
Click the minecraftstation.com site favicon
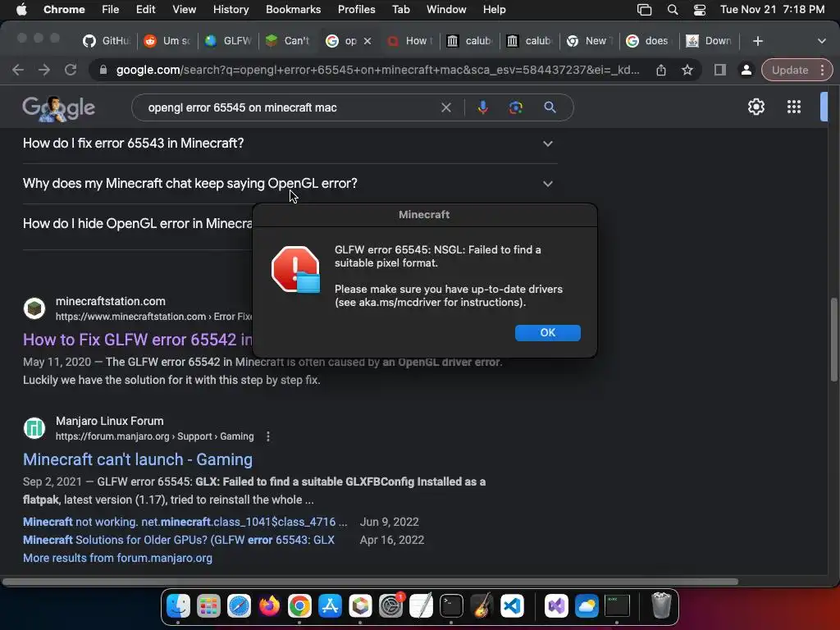pos(34,308)
